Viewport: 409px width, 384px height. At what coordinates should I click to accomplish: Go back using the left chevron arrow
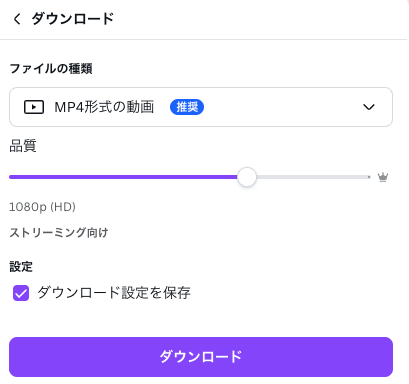pos(17,19)
